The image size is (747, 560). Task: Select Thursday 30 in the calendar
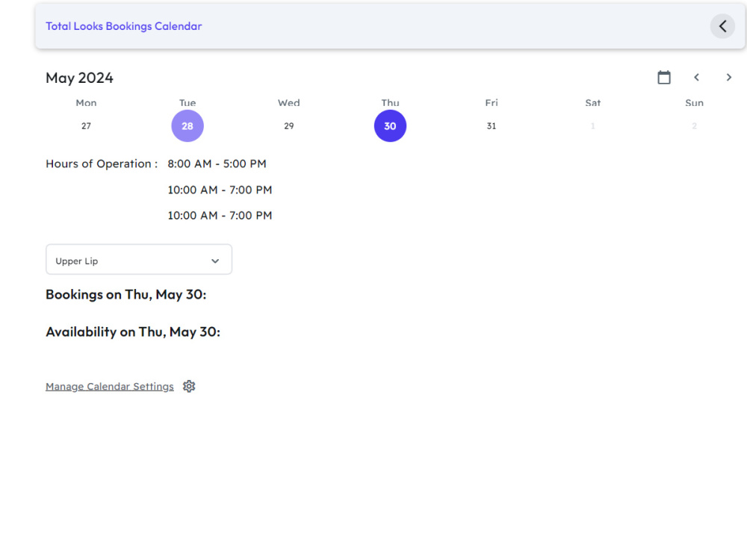coord(390,126)
